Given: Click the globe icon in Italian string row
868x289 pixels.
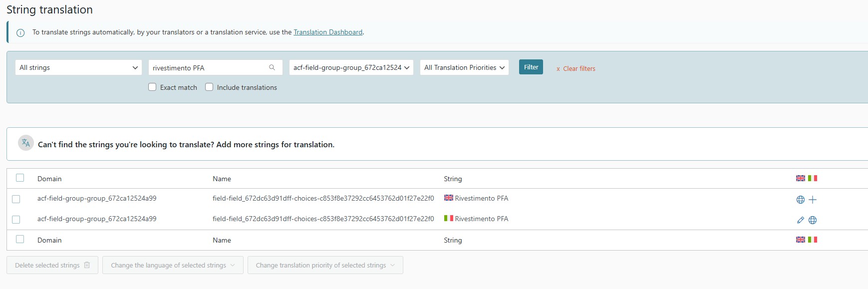Looking at the screenshot, I should [x=813, y=220].
